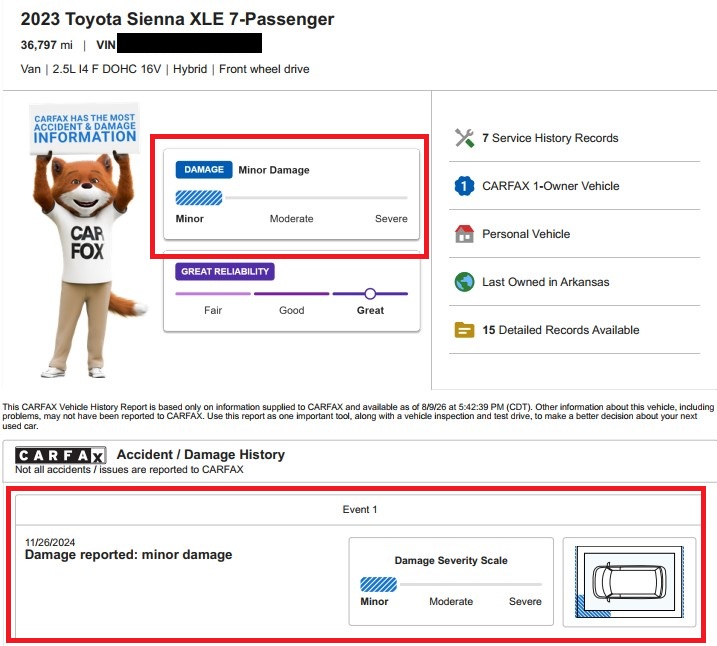Open 15 Detailed Records Available
Image resolution: width=717 pixels, height=646 pixels.
coord(561,330)
